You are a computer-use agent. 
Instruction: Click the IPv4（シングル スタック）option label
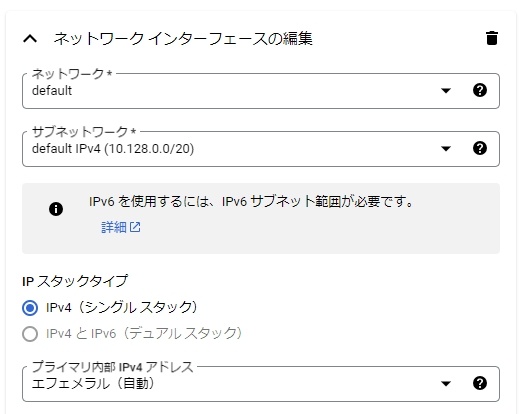(122, 307)
